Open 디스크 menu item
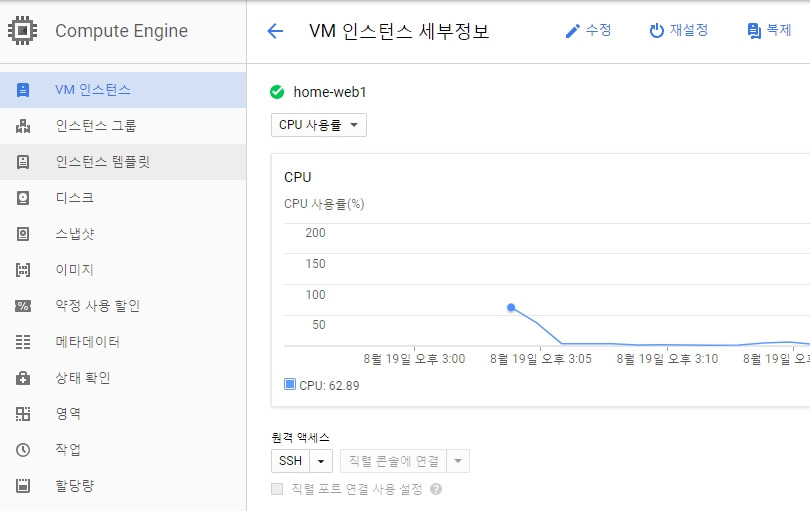 point(123,198)
